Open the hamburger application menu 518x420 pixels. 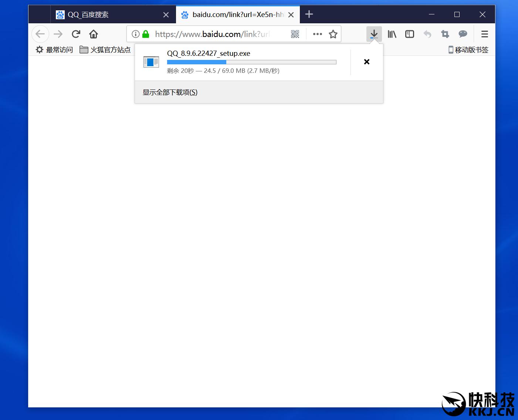point(485,34)
